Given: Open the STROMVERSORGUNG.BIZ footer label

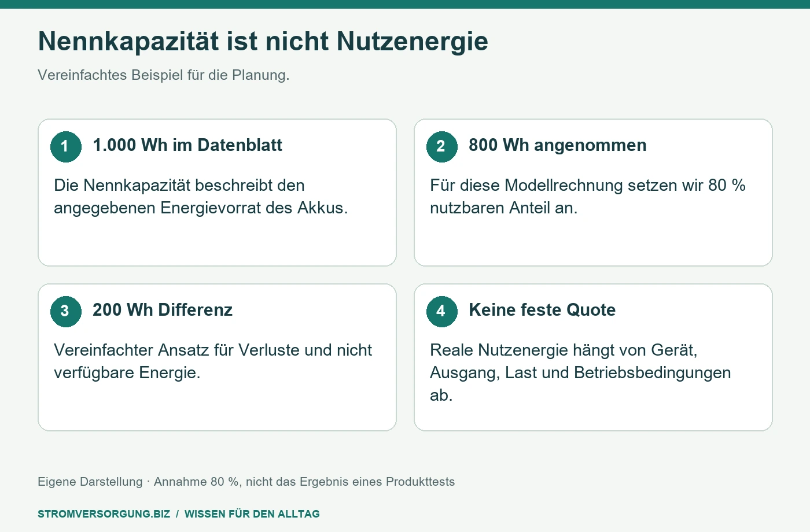Looking at the screenshot, I should click(104, 514).
